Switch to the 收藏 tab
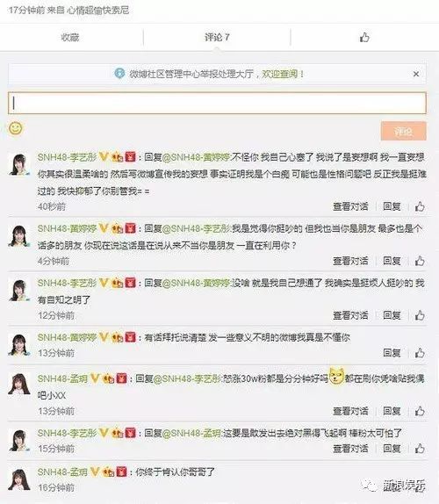 click(x=70, y=37)
